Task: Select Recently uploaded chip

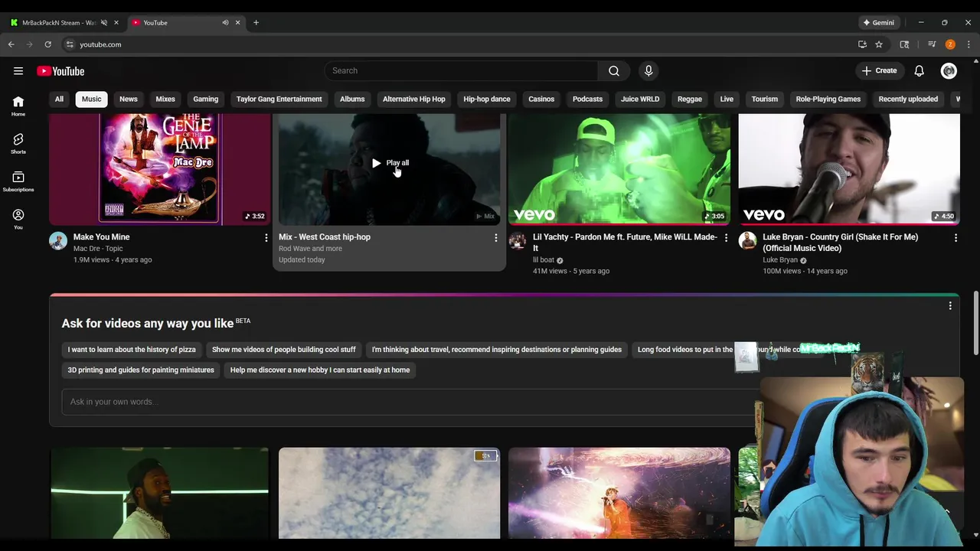Action: [x=908, y=99]
